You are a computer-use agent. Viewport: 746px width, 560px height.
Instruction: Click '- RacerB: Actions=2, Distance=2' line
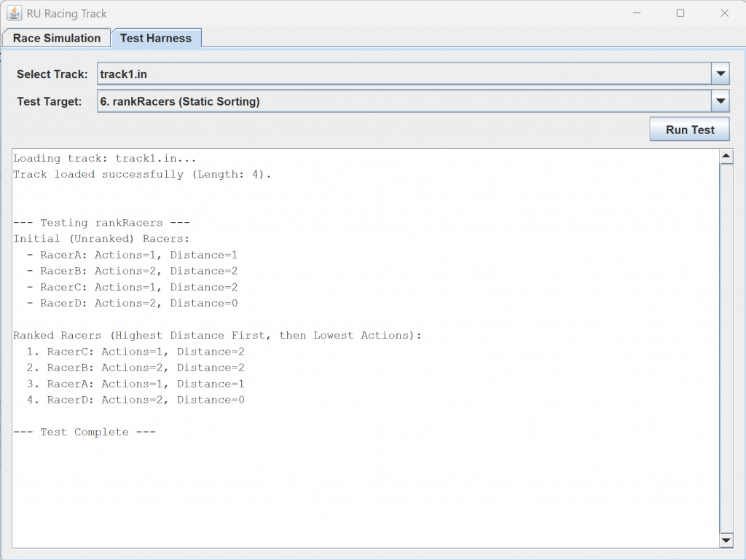point(132,271)
